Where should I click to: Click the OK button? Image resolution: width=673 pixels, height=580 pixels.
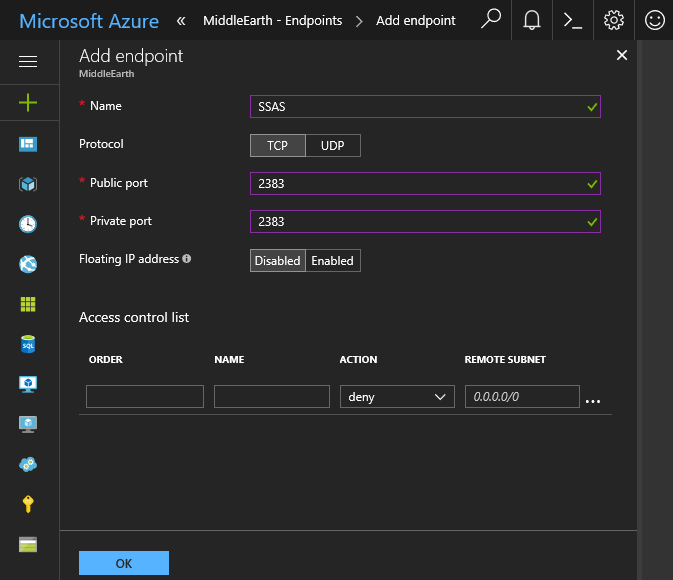(x=124, y=563)
